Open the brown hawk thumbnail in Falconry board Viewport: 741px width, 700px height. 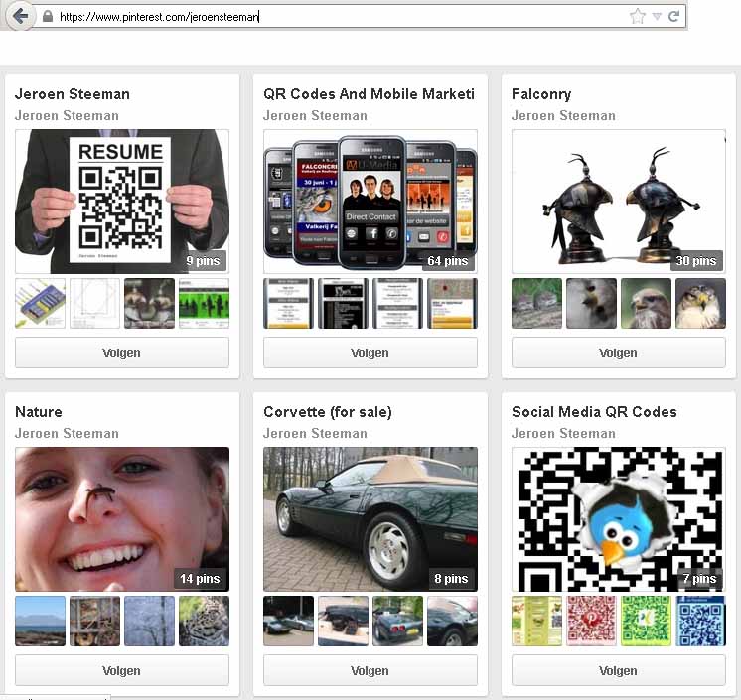point(646,303)
